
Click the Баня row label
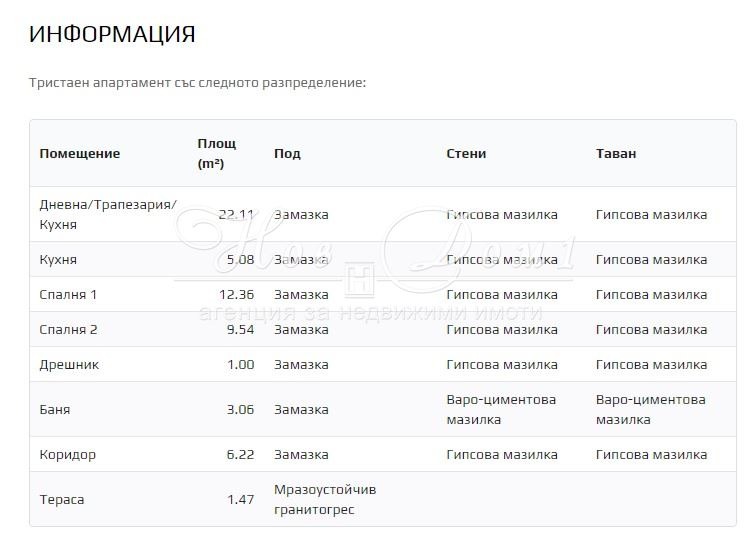click(55, 410)
